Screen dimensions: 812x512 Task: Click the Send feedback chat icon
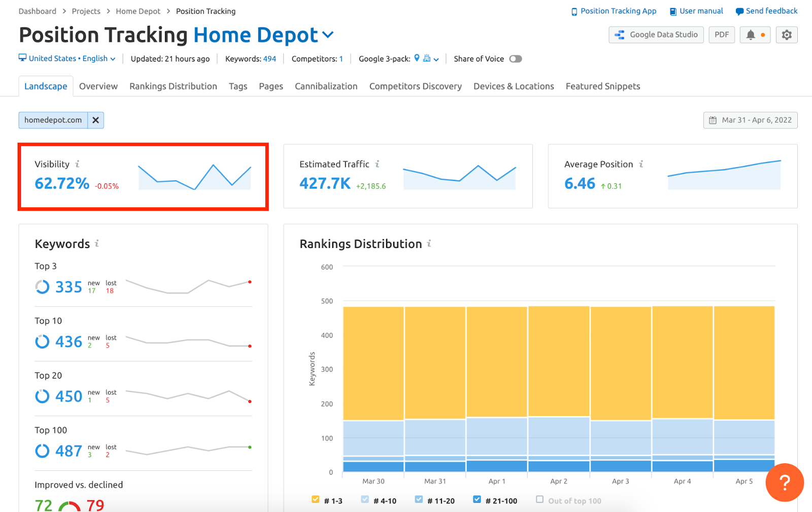tap(739, 12)
